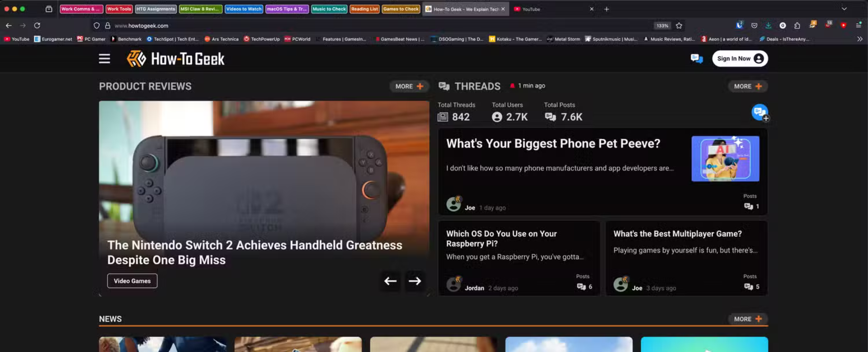Click the create new thread bubble icon
The image size is (868, 352).
coord(759,112)
